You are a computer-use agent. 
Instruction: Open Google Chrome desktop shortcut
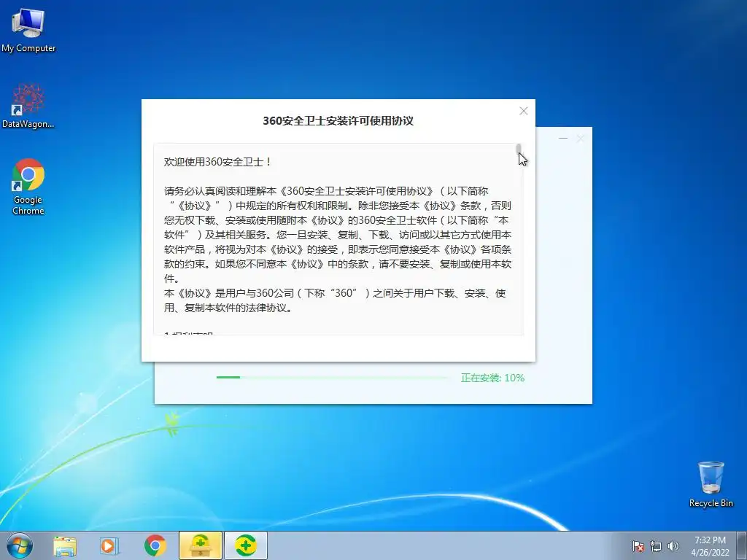click(x=28, y=187)
